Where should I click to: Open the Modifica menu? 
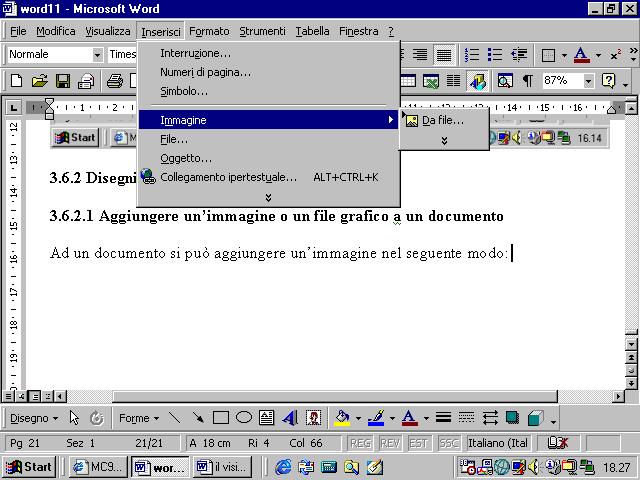click(56, 31)
